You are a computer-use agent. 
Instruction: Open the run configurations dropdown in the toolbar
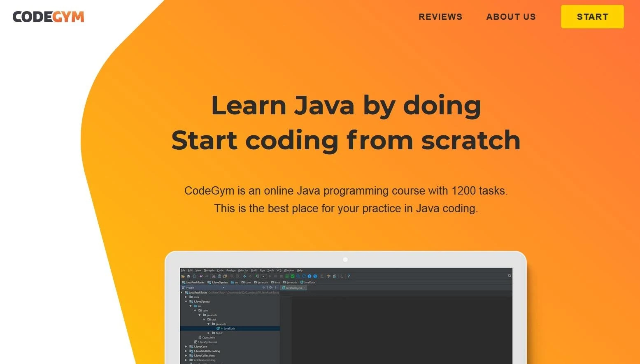[x=263, y=276]
